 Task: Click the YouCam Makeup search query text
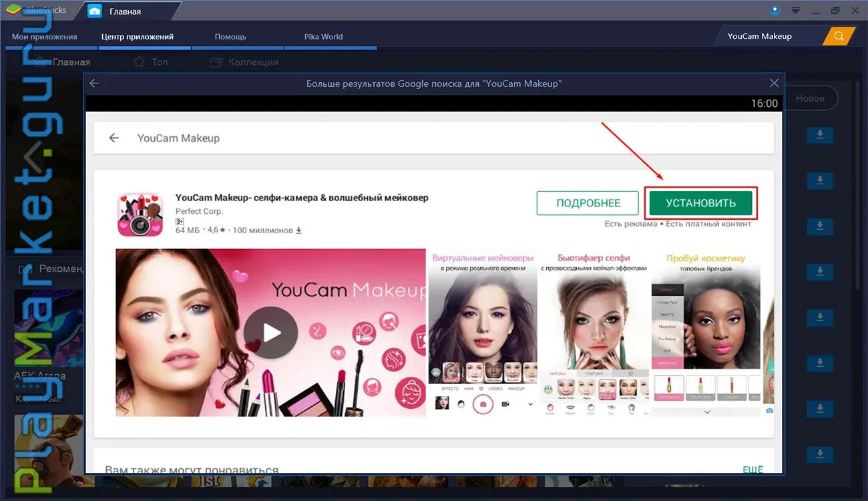178,138
